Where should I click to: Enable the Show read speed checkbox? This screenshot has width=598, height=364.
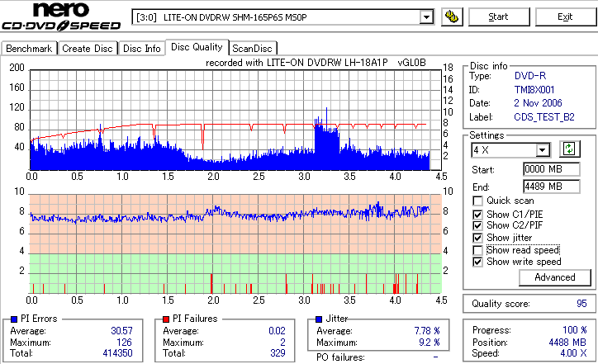coord(477,250)
